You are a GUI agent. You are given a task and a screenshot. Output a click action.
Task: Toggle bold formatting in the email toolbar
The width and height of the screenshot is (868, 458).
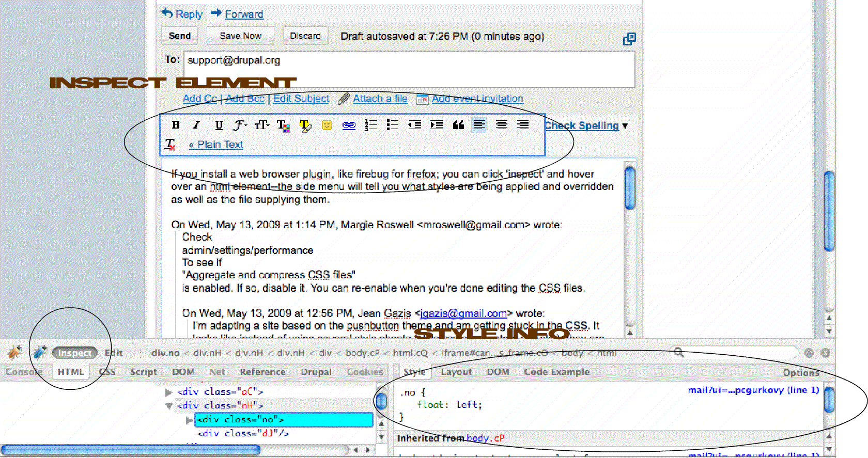click(176, 125)
